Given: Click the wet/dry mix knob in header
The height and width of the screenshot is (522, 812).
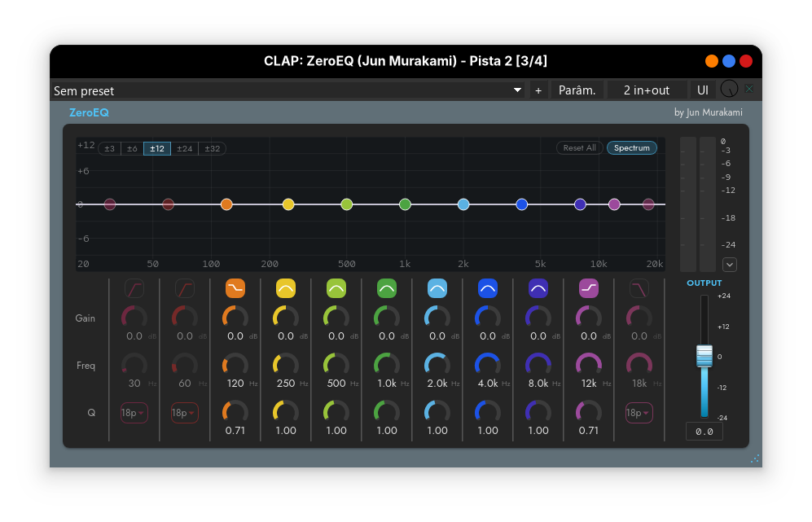Looking at the screenshot, I should coord(729,89).
